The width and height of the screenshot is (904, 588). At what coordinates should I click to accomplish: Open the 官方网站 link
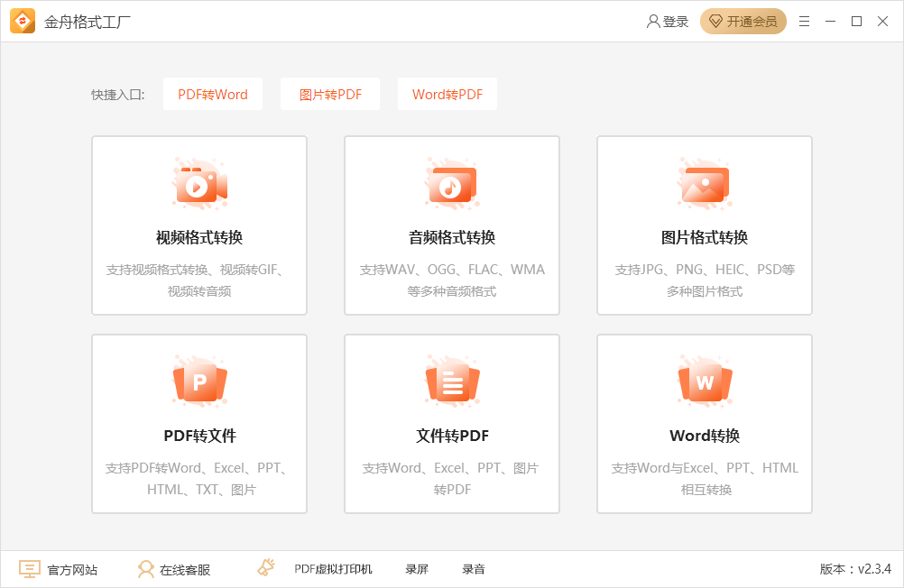(x=72, y=570)
